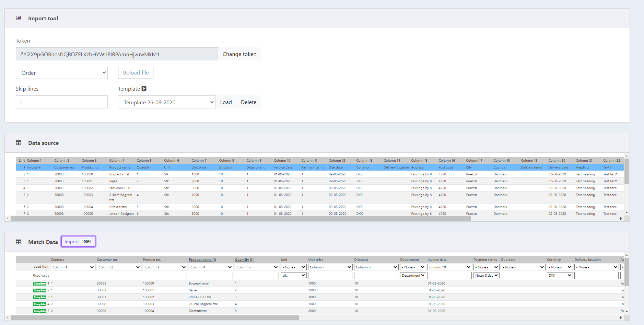Click the Complete badge on the Direktørstol row
Viewport: 644px width, 325px height.
coord(40,311)
